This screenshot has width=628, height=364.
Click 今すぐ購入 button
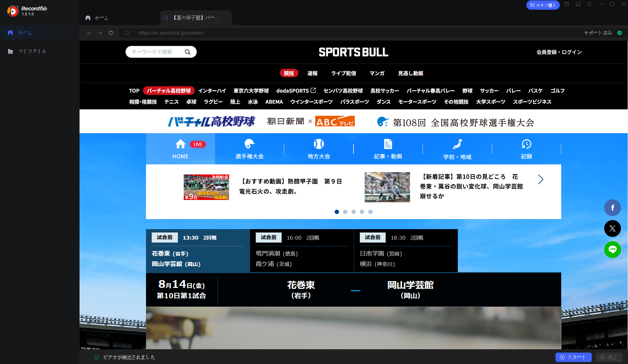click(543, 5)
